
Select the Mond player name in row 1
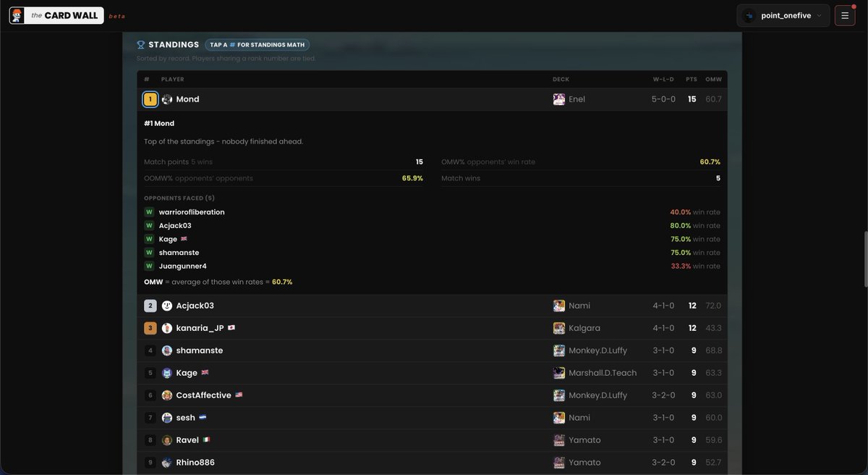click(x=188, y=99)
